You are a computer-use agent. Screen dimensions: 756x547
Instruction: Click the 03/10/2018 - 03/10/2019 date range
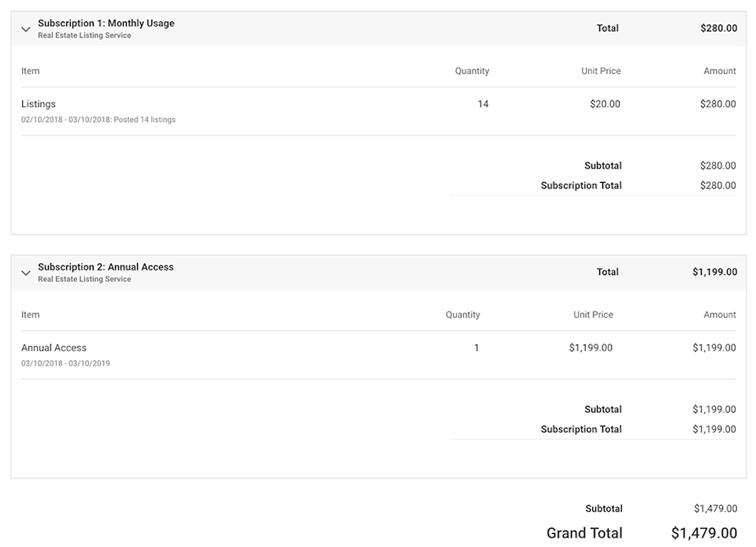coord(65,363)
